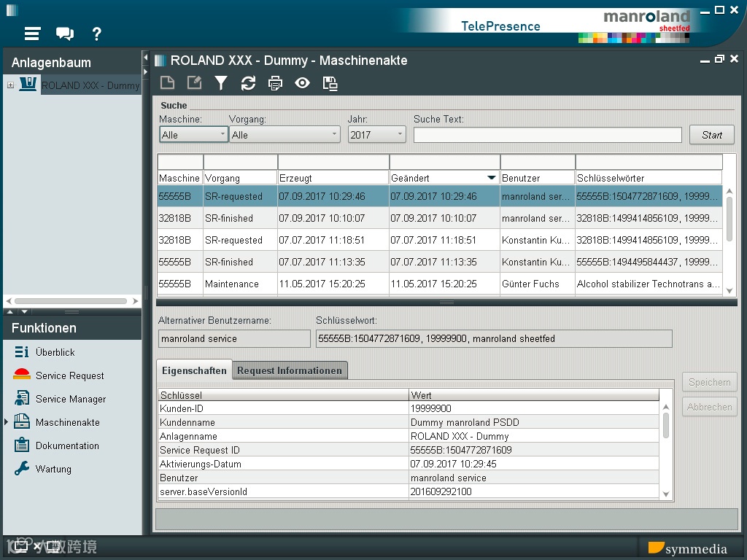The image size is (747, 560).
Task: Click the Alternativer Benutzername field
Action: [x=234, y=338]
